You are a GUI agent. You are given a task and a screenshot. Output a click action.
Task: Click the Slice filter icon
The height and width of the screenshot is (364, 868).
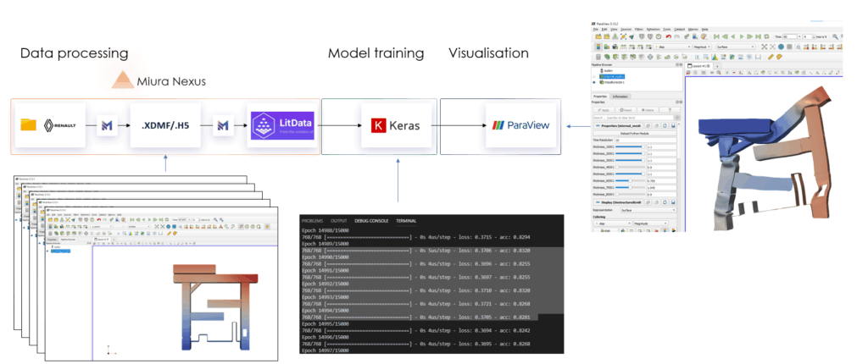click(625, 57)
